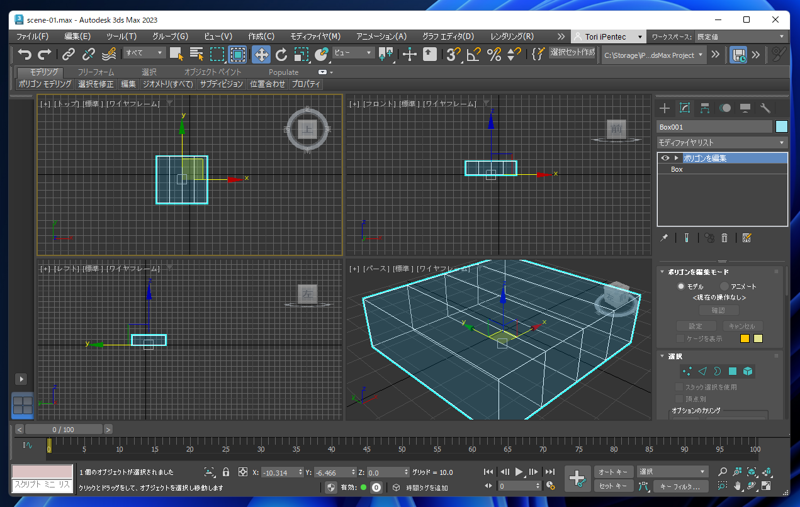Open the Select by Name tool
The height and width of the screenshot is (507, 800).
(x=196, y=54)
